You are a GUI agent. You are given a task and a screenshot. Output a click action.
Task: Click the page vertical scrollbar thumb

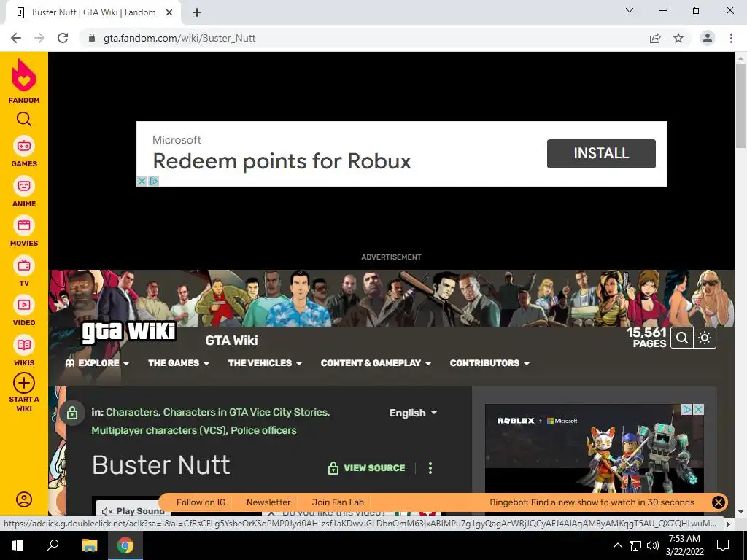coord(740,106)
